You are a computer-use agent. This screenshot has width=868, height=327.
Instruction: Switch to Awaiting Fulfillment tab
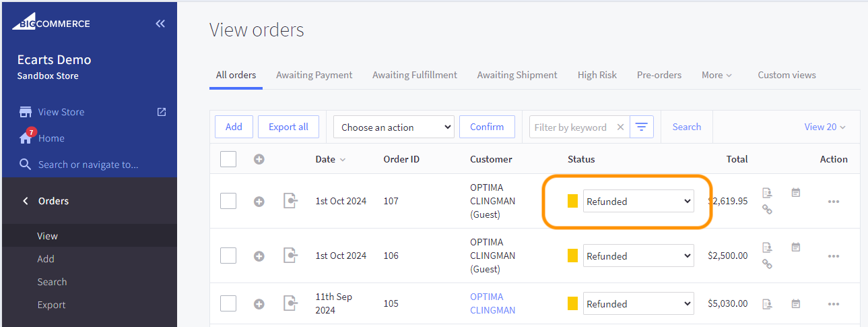click(x=415, y=75)
